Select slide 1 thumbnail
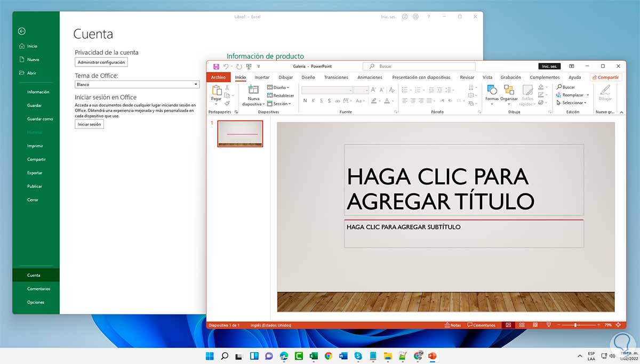Screen dimensions: 640x364 tap(240, 134)
